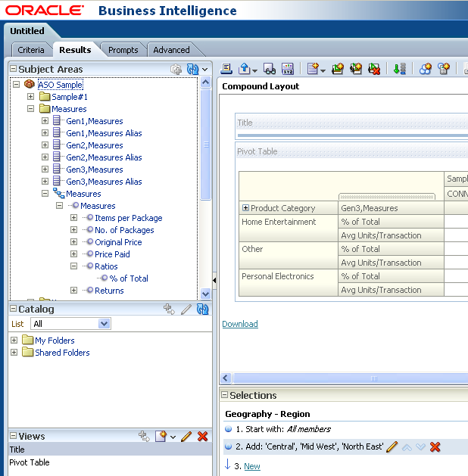Open the dropdown arrow next to Views New View icon
Viewport: 468px width, 476px height.
coord(173,437)
